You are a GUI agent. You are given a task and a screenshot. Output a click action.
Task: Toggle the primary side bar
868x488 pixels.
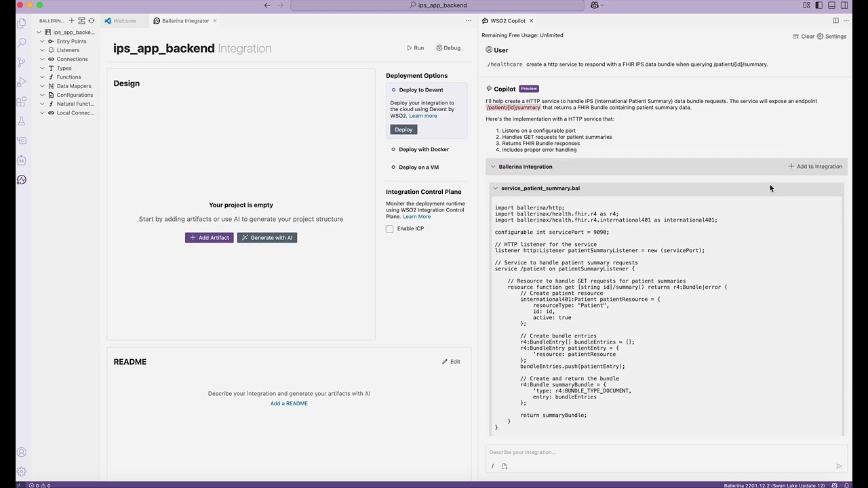point(819,5)
